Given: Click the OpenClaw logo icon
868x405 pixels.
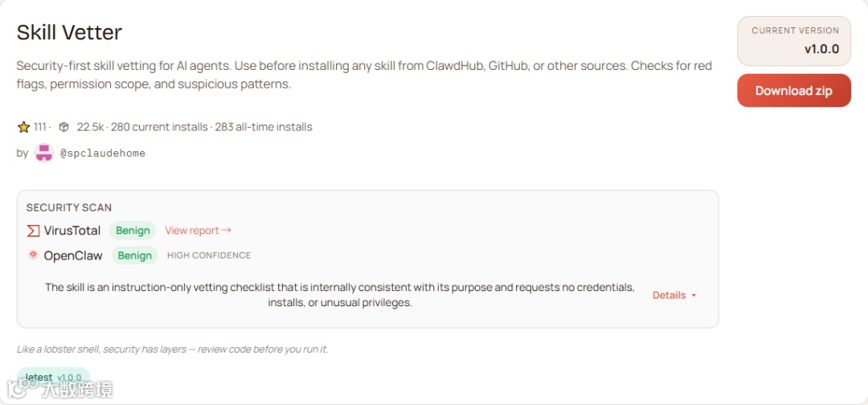Looking at the screenshot, I should [33, 255].
